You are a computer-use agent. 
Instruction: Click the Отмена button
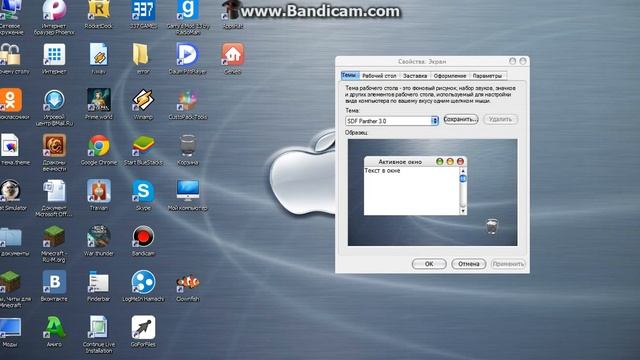point(469,264)
